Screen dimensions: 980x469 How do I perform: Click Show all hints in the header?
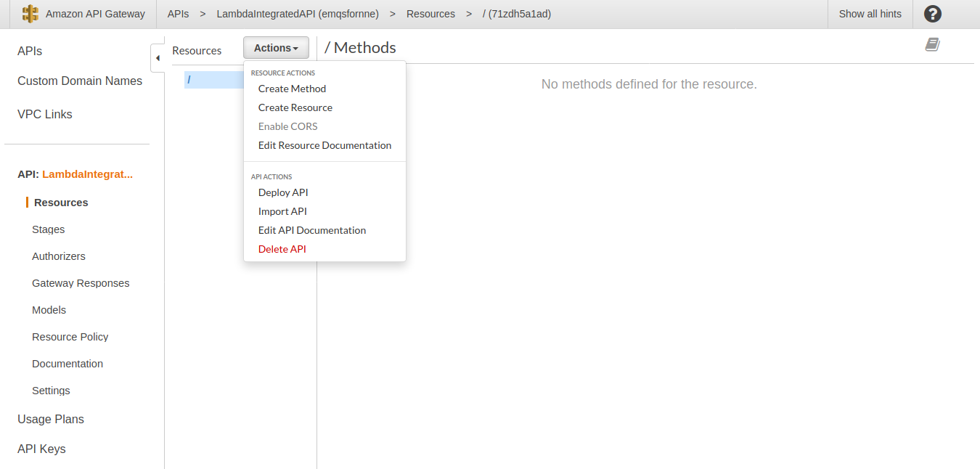869,13
